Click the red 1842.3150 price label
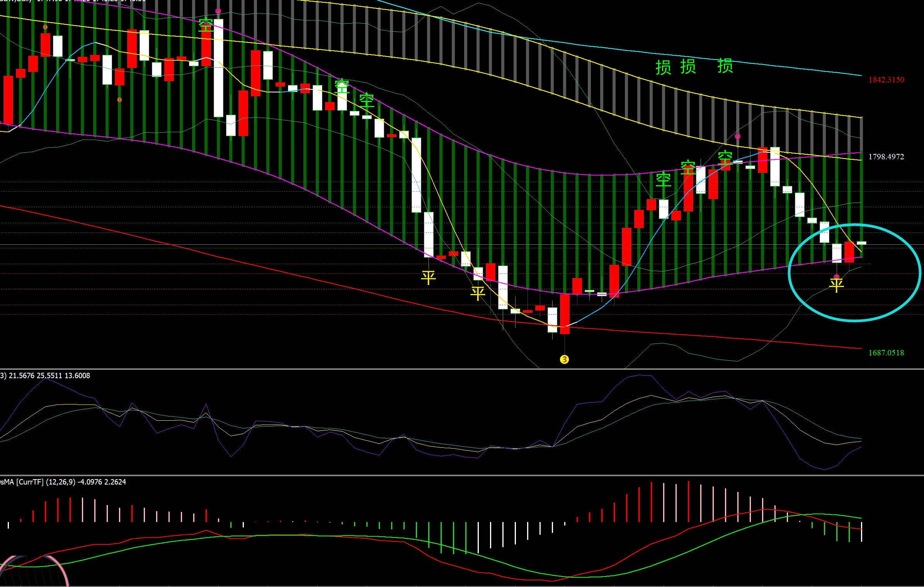 click(886, 80)
